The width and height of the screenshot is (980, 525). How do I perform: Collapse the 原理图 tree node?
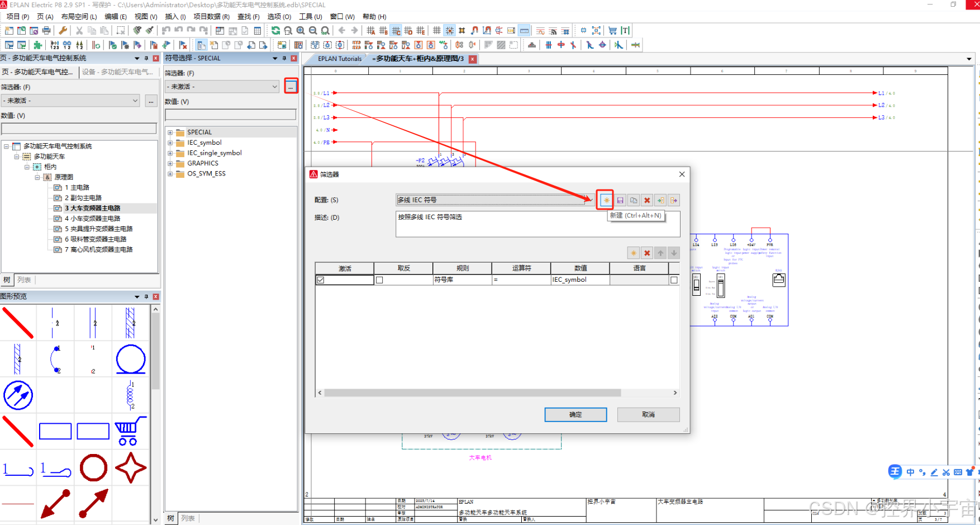point(37,177)
